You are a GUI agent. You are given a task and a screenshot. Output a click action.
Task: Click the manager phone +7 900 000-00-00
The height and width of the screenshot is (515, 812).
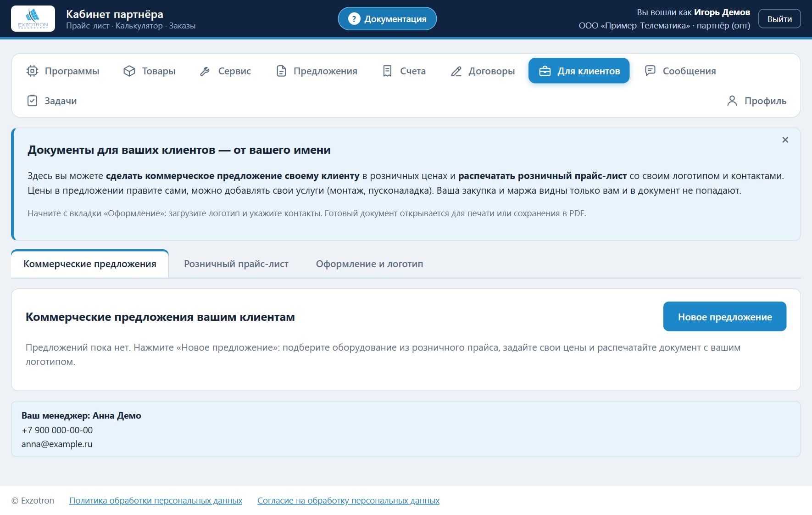[57, 430]
